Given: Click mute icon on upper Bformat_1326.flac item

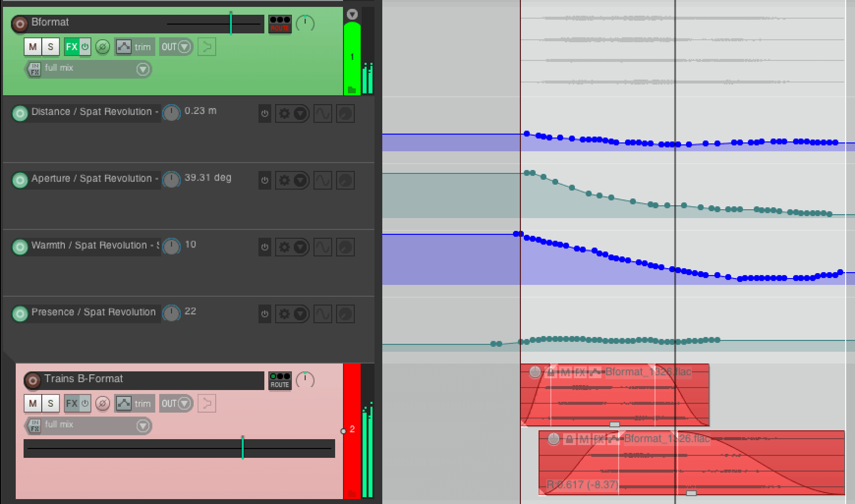Looking at the screenshot, I should 565,372.
